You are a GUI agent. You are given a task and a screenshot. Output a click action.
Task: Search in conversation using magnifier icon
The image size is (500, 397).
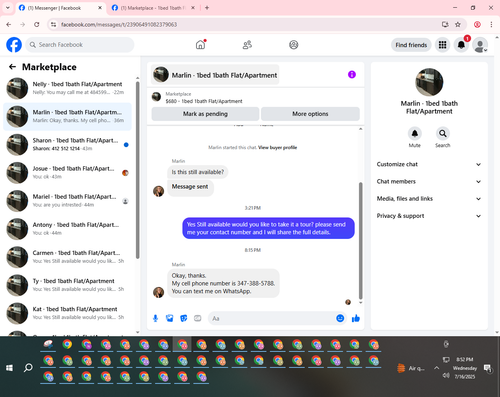442,134
